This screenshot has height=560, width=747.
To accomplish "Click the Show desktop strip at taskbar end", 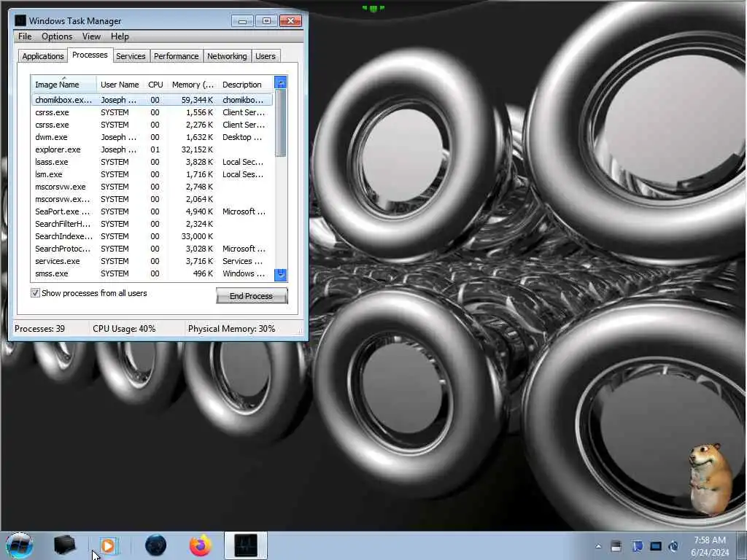I will click(x=742, y=545).
